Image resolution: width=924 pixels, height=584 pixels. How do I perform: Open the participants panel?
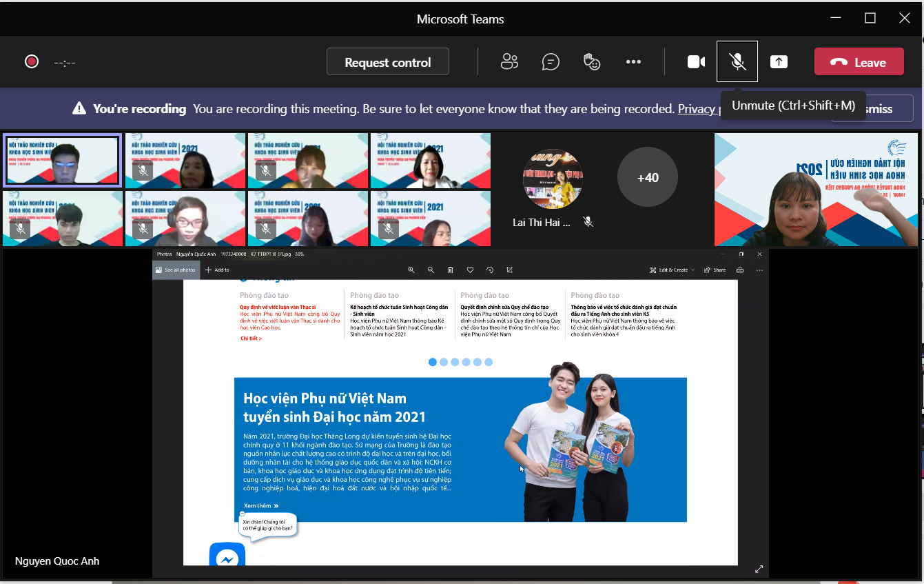[509, 62]
